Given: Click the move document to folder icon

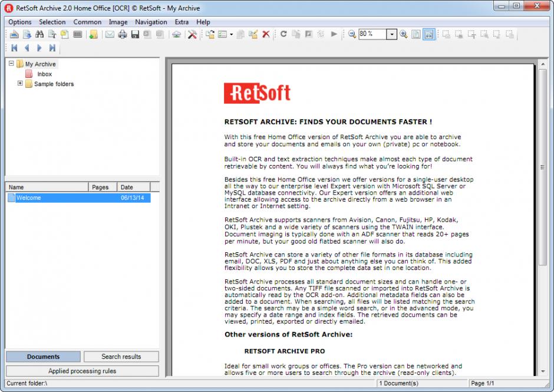Looking at the screenshot, I should coord(210,34).
